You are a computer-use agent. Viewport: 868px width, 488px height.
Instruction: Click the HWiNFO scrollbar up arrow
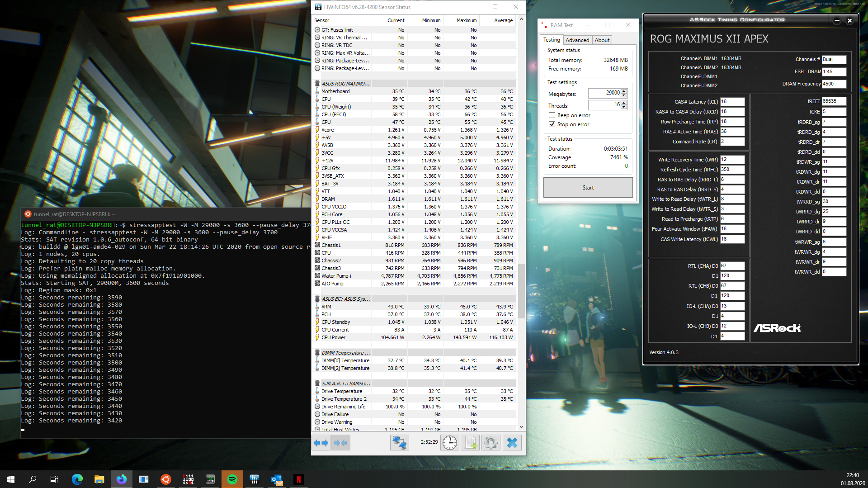point(521,19)
